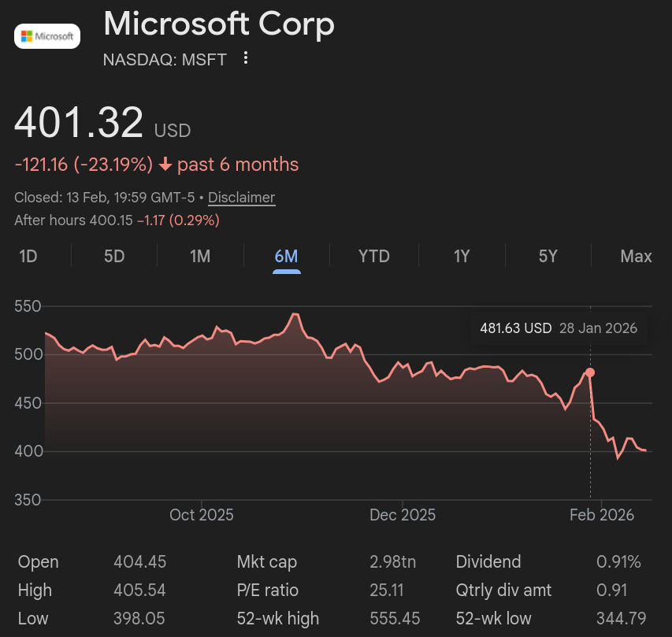Show the 1M price chart
Viewport: 672px width, 637px height.
pyautogui.click(x=200, y=256)
